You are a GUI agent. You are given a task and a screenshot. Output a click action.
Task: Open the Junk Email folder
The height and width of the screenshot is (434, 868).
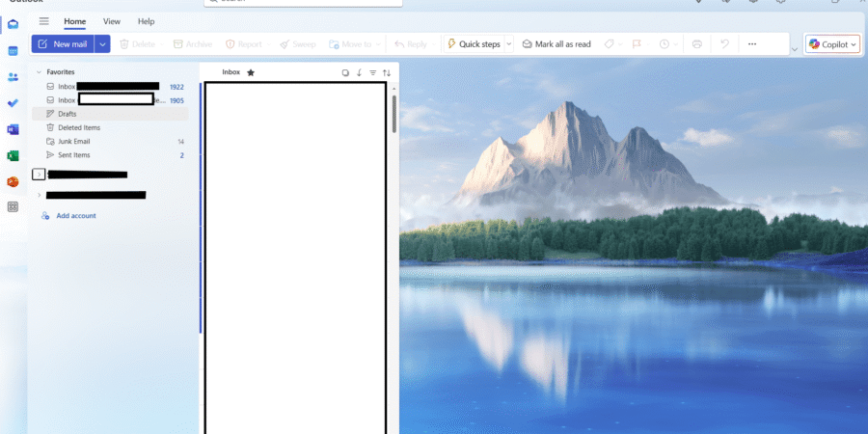[x=110, y=141]
